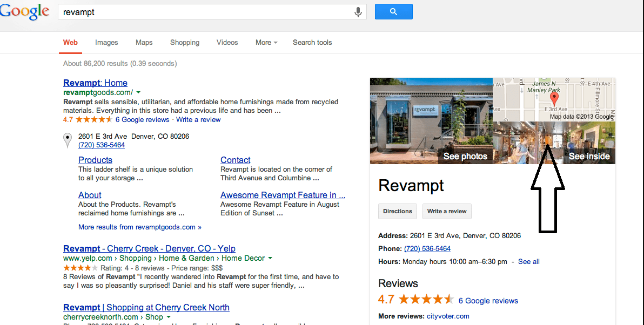The width and height of the screenshot is (644, 325).
Task: Click the About 86,200 results text
Action: coord(120,63)
